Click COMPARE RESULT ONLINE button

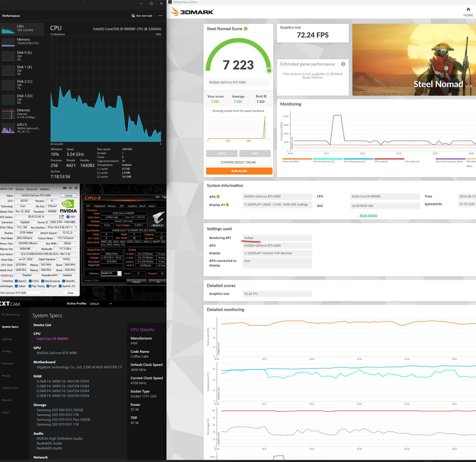(x=238, y=162)
